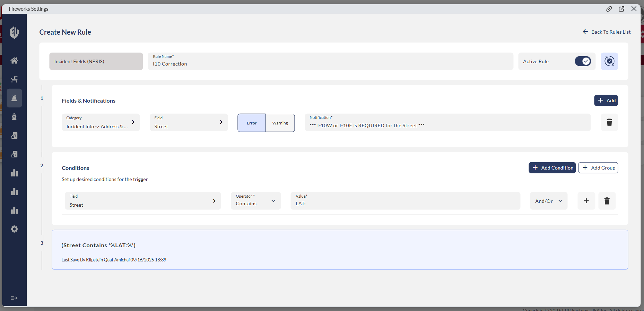644x311 pixels.
Task: Go back to Rules List
Action: [610, 32]
